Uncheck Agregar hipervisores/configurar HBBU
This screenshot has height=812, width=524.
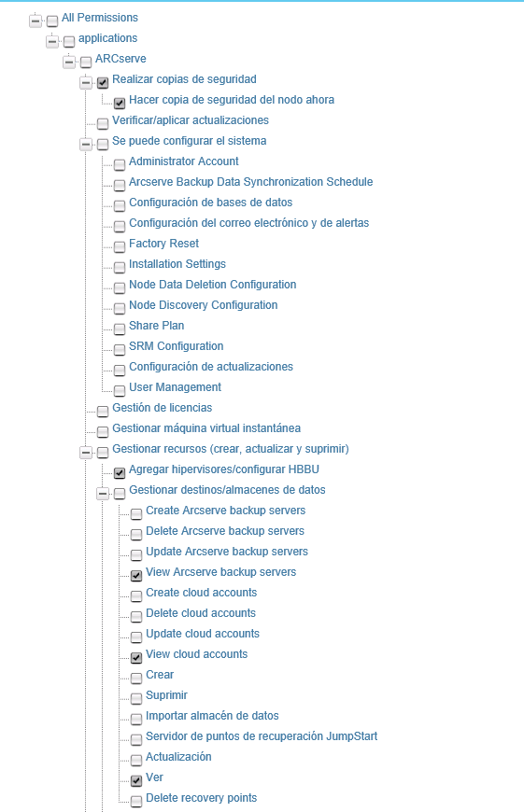[x=120, y=472]
